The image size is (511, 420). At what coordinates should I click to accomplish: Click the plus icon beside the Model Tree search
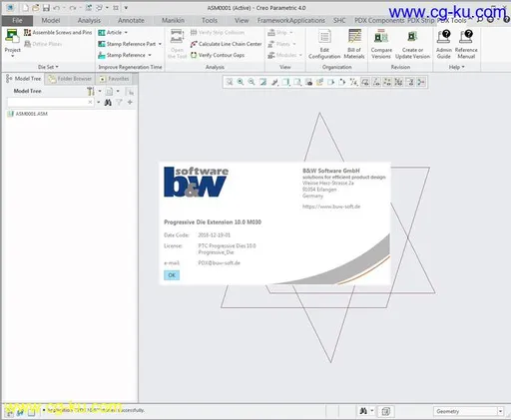pyautogui.click(x=130, y=102)
